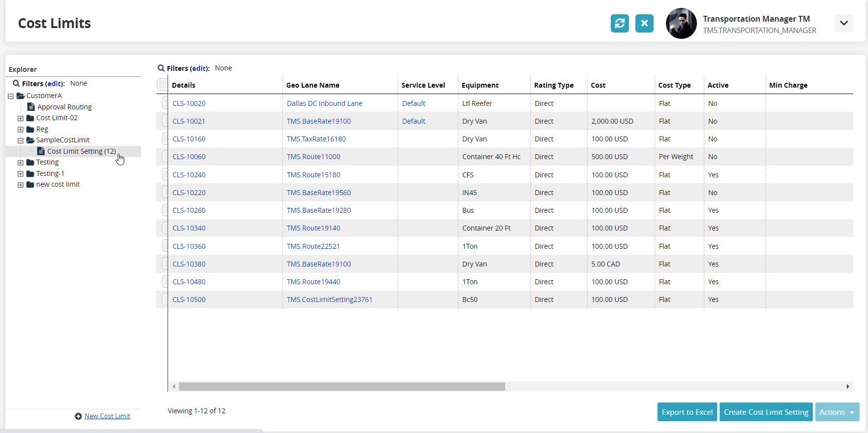Click the Transportation Manager profile avatar
The image size is (868, 433).
pyautogui.click(x=681, y=24)
